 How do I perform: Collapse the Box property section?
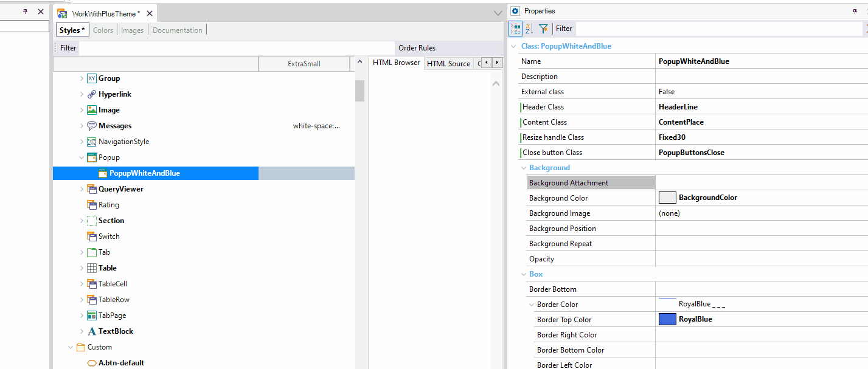pyautogui.click(x=524, y=274)
